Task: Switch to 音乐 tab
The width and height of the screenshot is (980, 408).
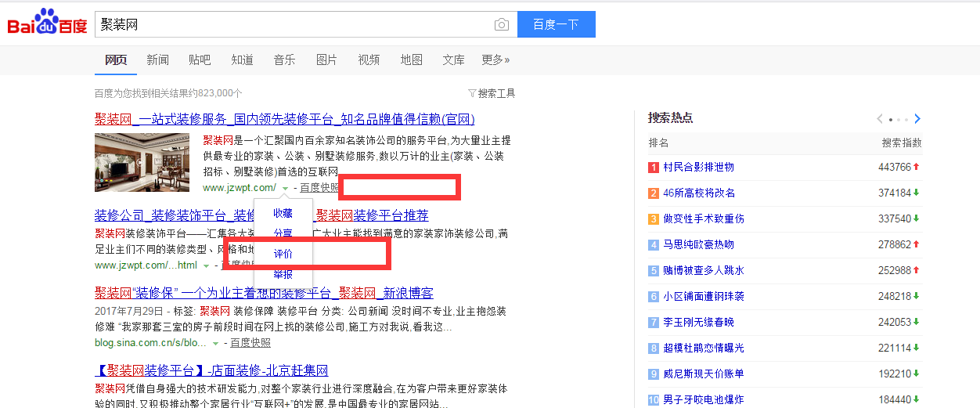Action: point(285,60)
